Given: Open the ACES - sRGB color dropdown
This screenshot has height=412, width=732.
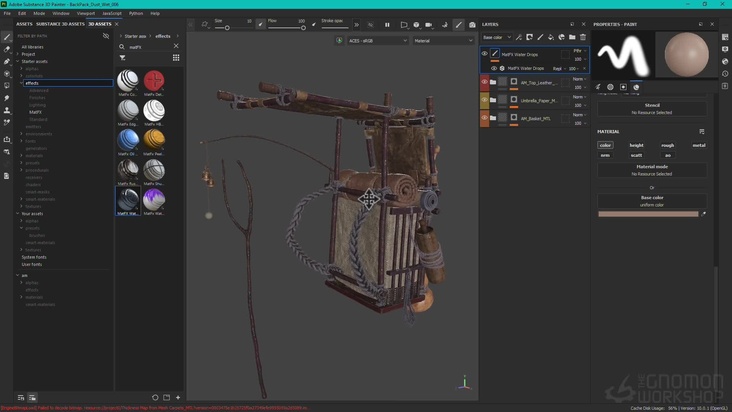Looking at the screenshot, I should pyautogui.click(x=377, y=41).
